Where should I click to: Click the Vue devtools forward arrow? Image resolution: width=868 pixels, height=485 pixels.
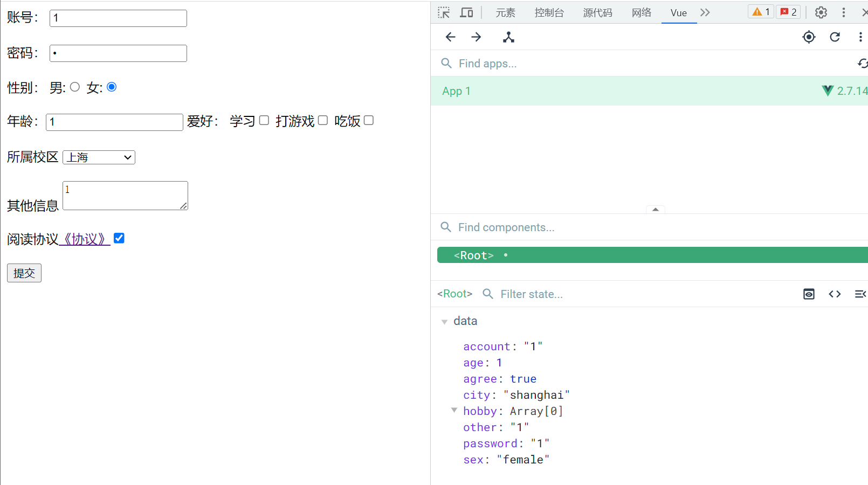tap(476, 37)
